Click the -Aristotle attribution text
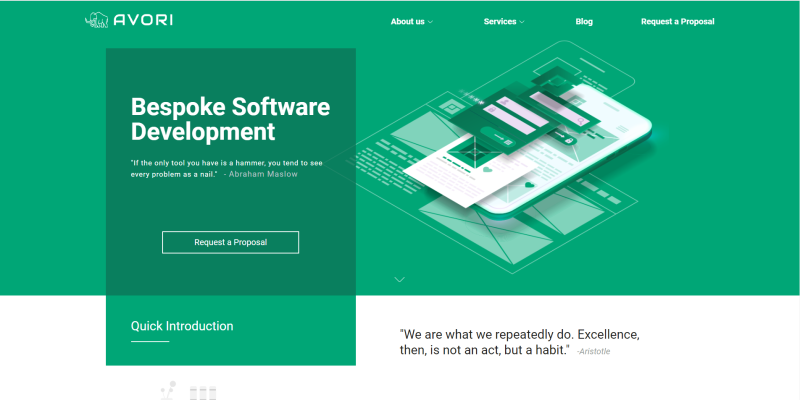This screenshot has width=800, height=400. pos(593,351)
